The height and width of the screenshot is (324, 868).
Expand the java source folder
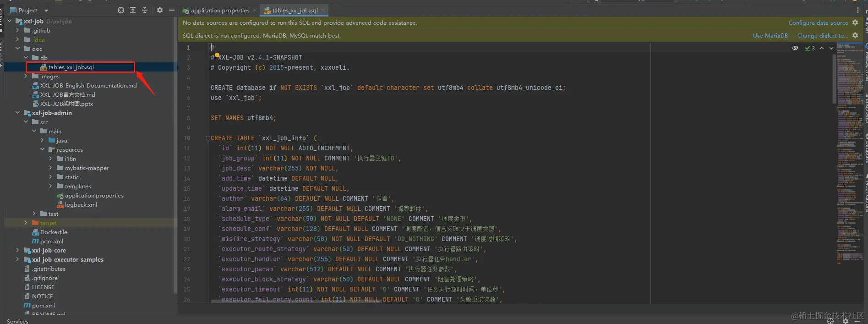(x=43, y=140)
